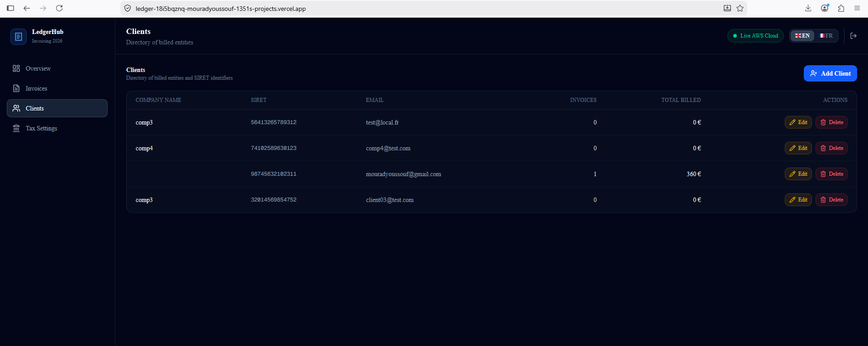Click email test@local.fr
Image resolution: width=868 pixels, height=346 pixels.
tap(382, 122)
